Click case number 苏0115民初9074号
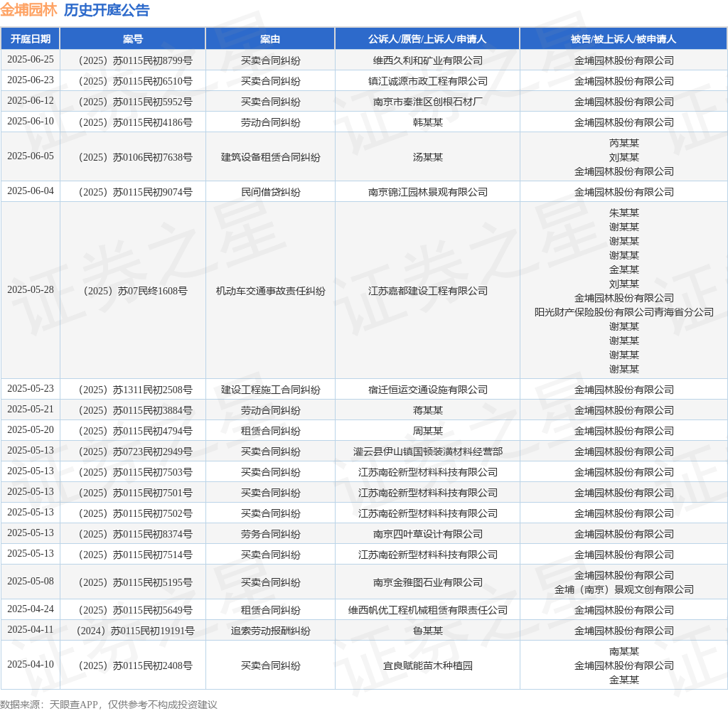 pos(136,192)
